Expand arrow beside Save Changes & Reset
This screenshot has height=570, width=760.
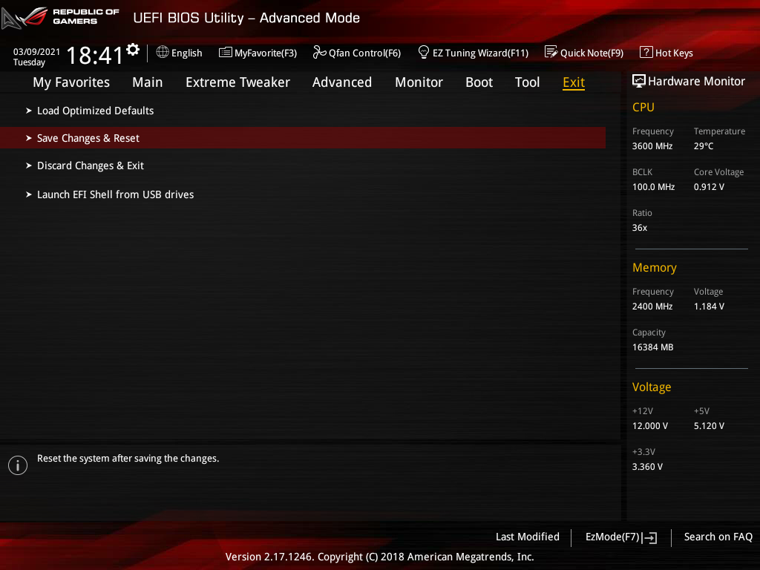[29, 138]
